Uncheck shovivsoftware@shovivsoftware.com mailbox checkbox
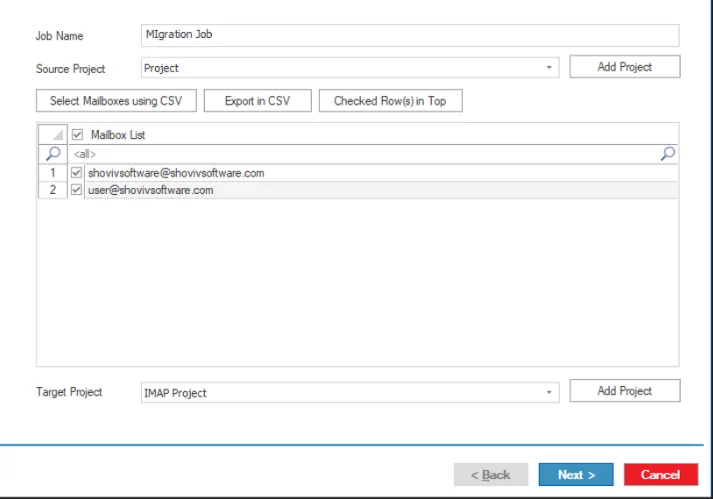The image size is (713, 499). pos(76,173)
